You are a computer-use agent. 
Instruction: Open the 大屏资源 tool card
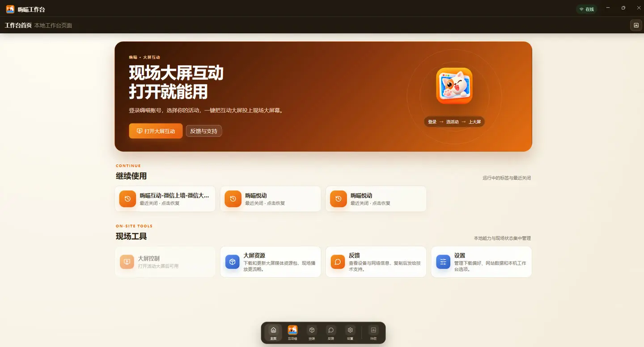tap(271, 262)
